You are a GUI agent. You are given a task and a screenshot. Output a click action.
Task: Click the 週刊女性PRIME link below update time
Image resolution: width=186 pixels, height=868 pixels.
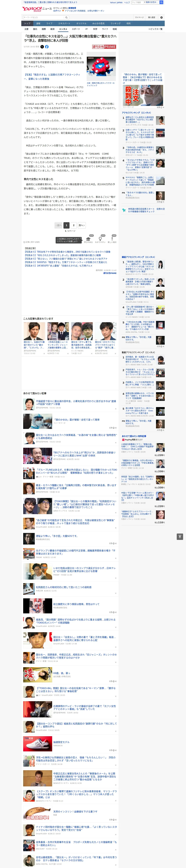[x=110, y=273]
